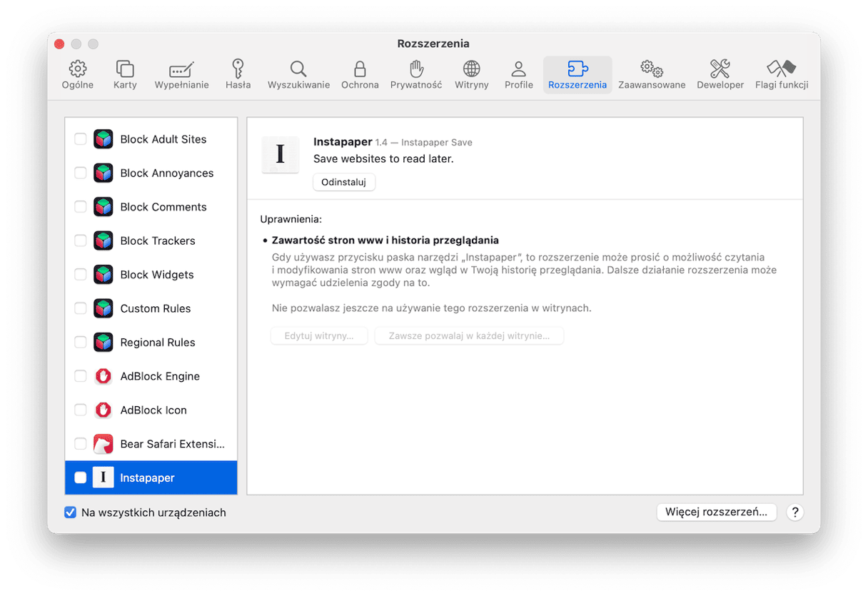
Task: Open the Karty tabs icon pane
Action: coord(125,69)
